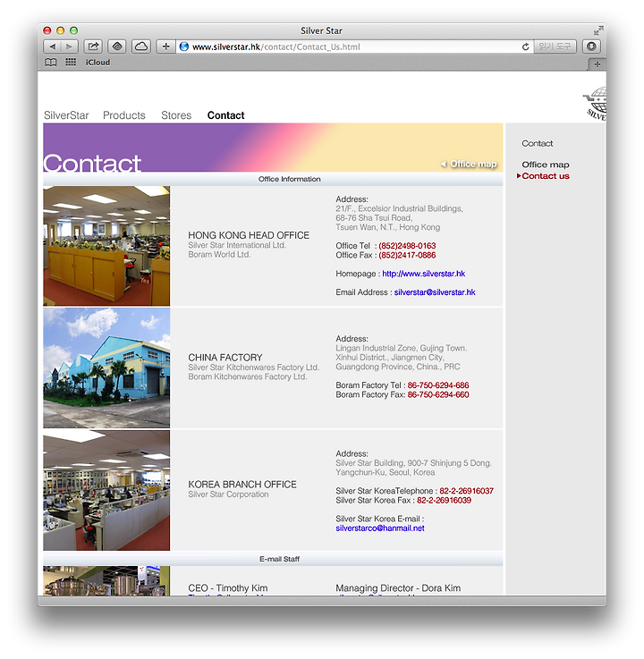This screenshot has width=644, height=659.
Task: Close the window with the red button
Action: [47, 30]
